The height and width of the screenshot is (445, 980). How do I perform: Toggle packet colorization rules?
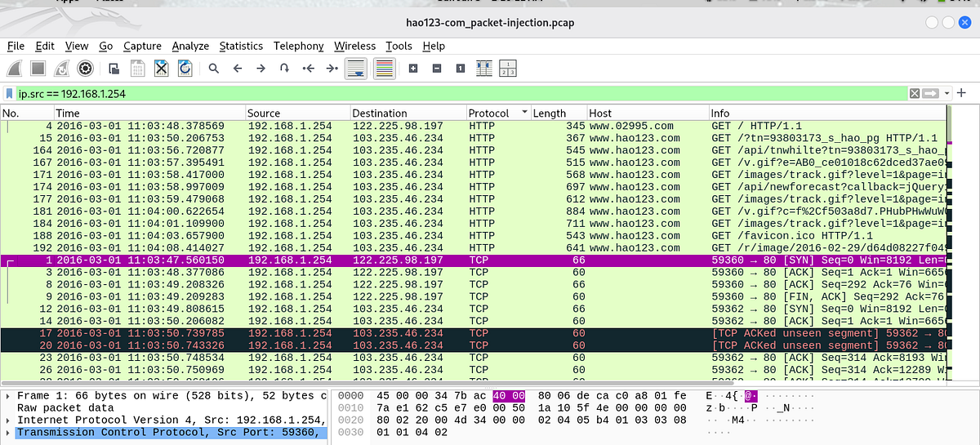click(383, 69)
